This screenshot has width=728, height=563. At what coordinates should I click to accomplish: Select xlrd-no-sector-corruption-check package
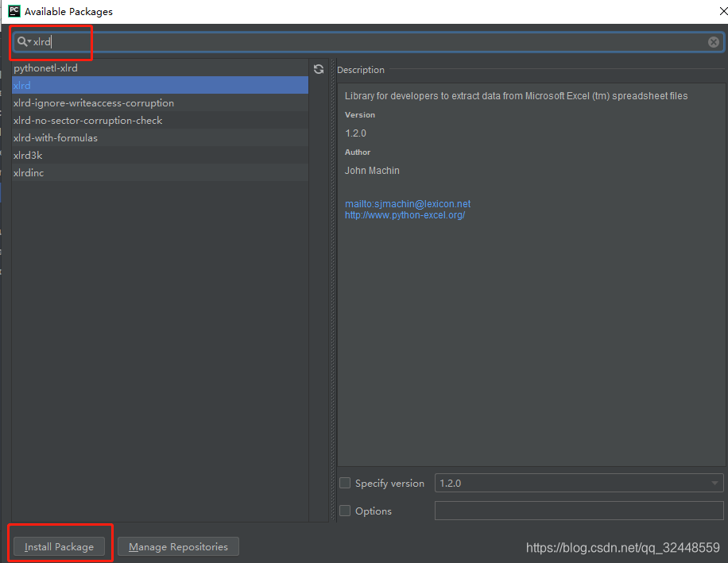click(160, 121)
